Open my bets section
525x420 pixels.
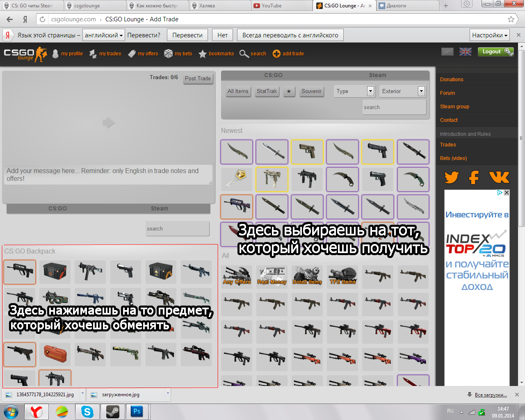(x=178, y=54)
